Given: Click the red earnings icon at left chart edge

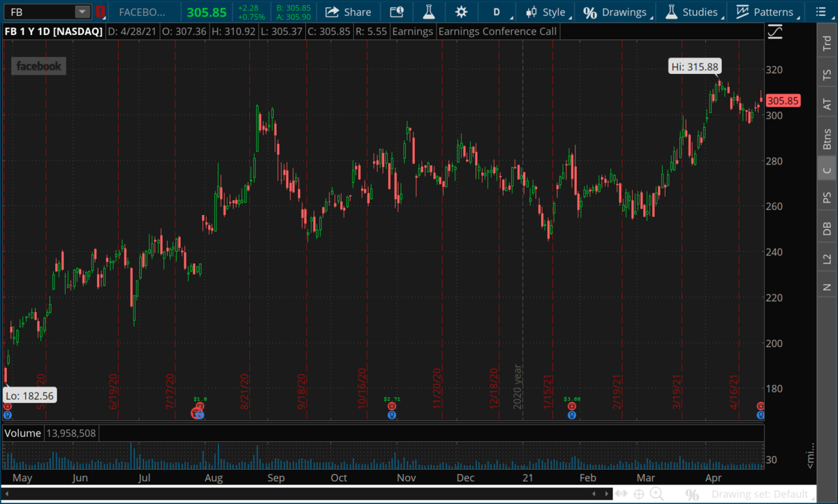Looking at the screenshot, I should (6, 406).
